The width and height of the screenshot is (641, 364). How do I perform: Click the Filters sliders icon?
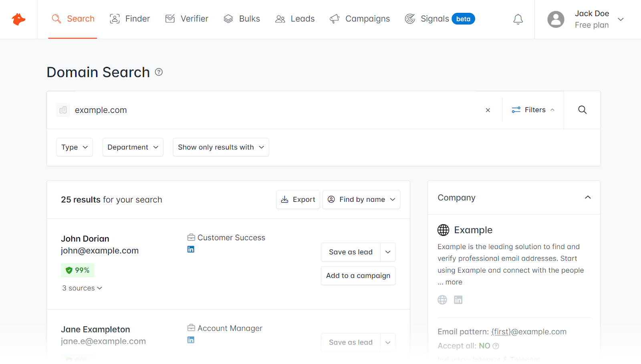516,110
